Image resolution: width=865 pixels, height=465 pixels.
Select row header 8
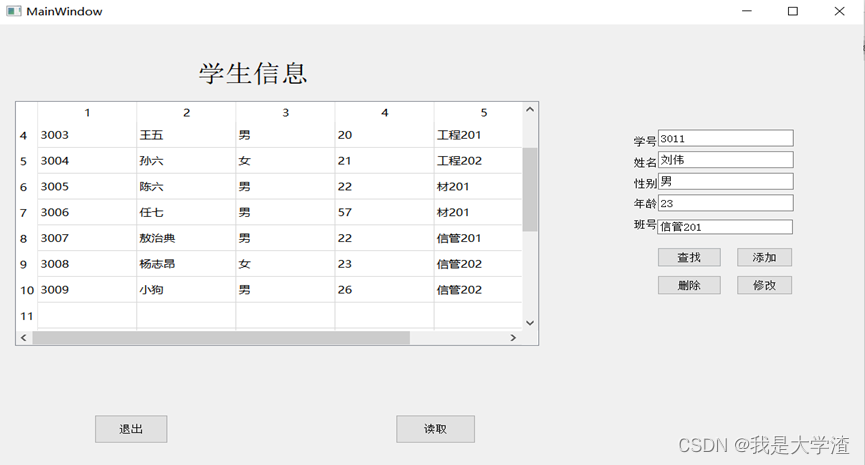coord(26,238)
